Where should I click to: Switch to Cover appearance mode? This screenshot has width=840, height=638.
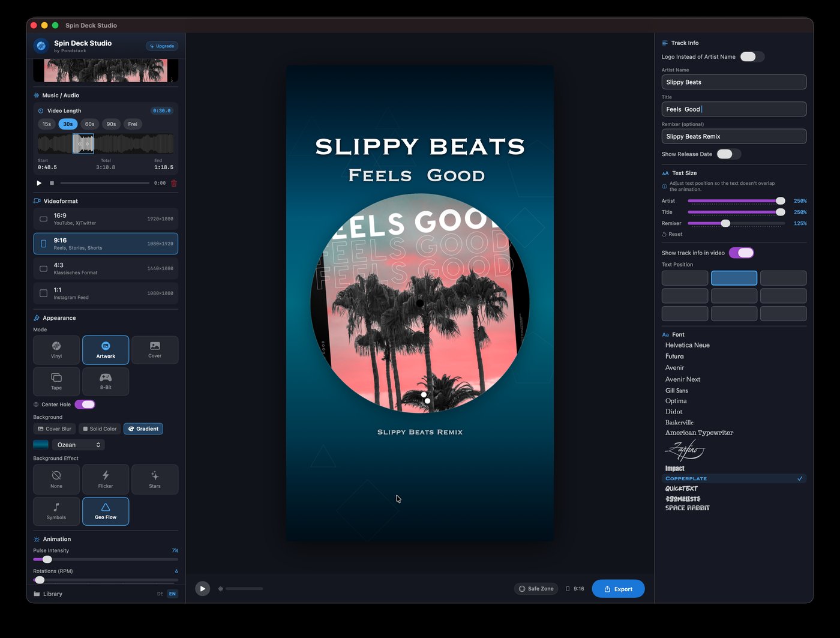[155, 349]
